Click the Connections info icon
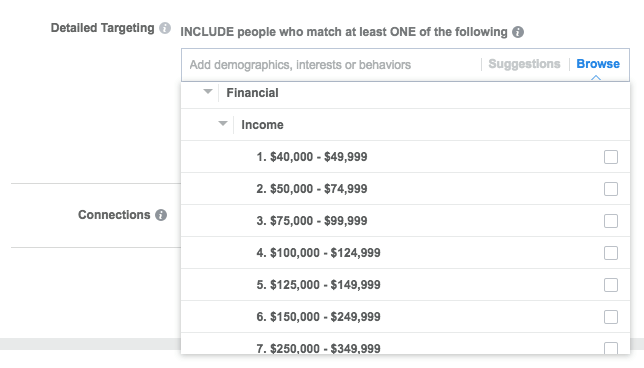The height and width of the screenshot is (368, 644). tap(161, 215)
